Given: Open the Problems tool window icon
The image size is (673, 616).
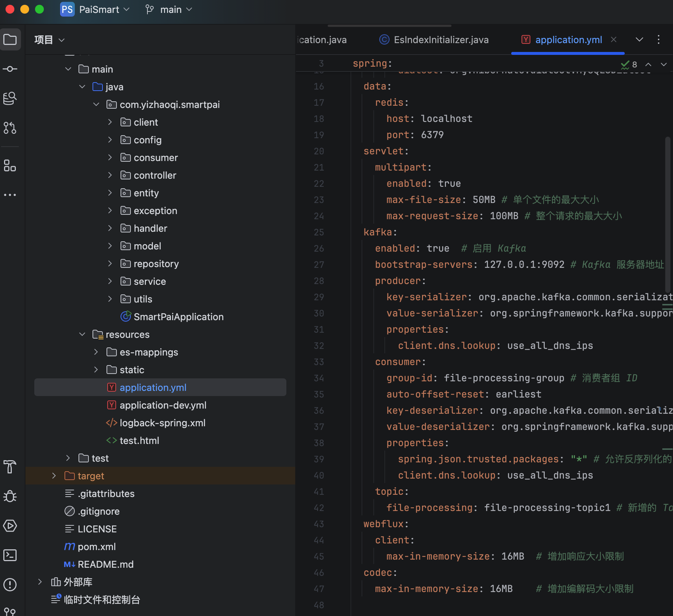Looking at the screenshot, I should [10, 584].
